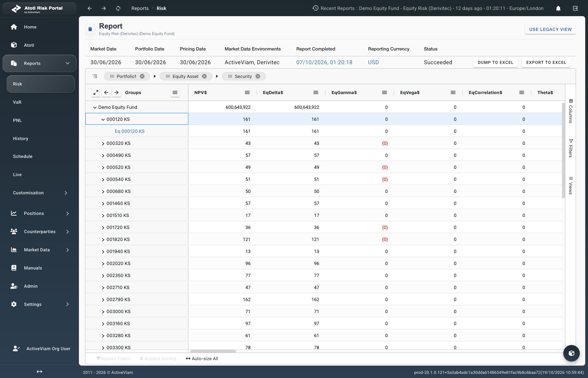Open the Views side panel tab
The image size is (588, 378).
coord(571,185)
